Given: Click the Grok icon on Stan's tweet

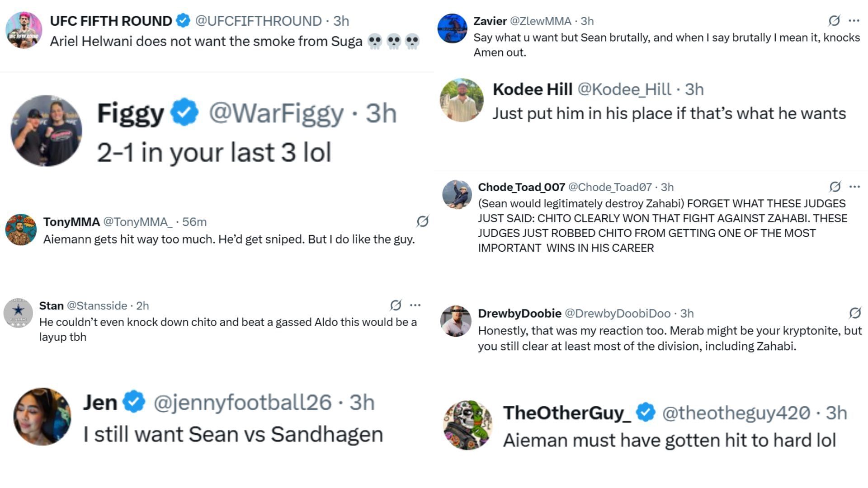Looking at the screenshot, I should point(396,305).
